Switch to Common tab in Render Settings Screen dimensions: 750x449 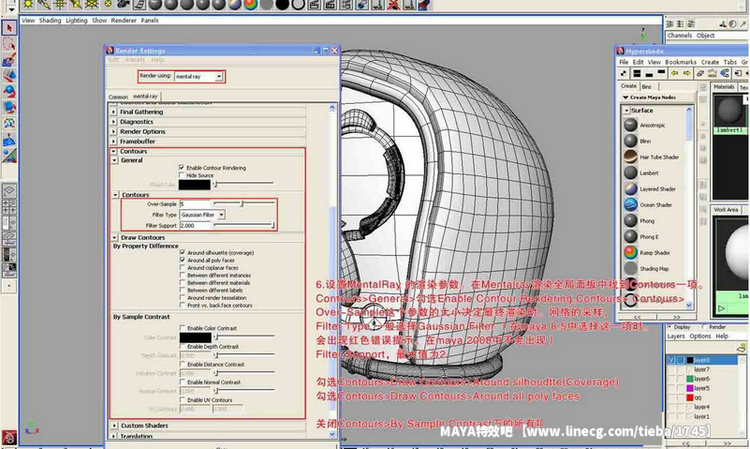[x=118, y=97]
